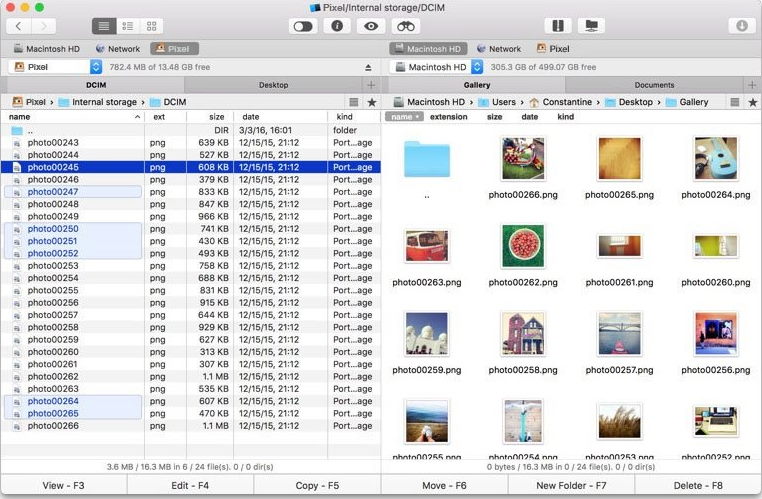This screenshot has width=762, height=499.
Task: Select photo00247 in the file list
Action: [190, 192]
